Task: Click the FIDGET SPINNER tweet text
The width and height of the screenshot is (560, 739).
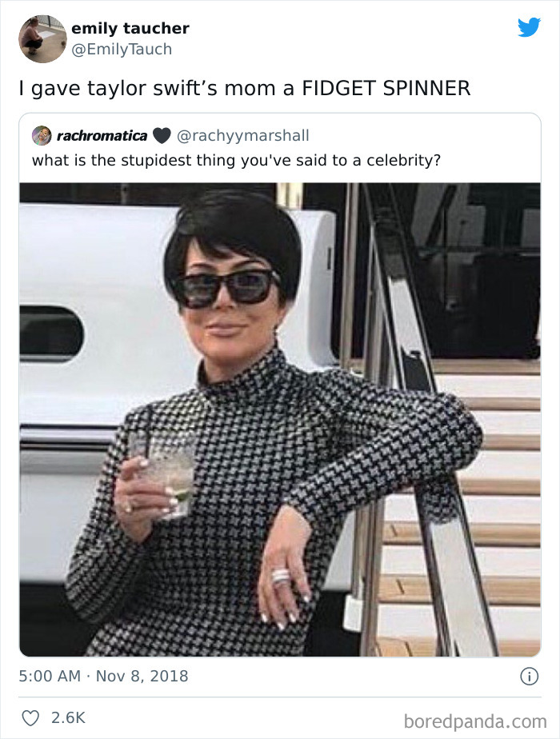Action: click(x=244, y=88)
